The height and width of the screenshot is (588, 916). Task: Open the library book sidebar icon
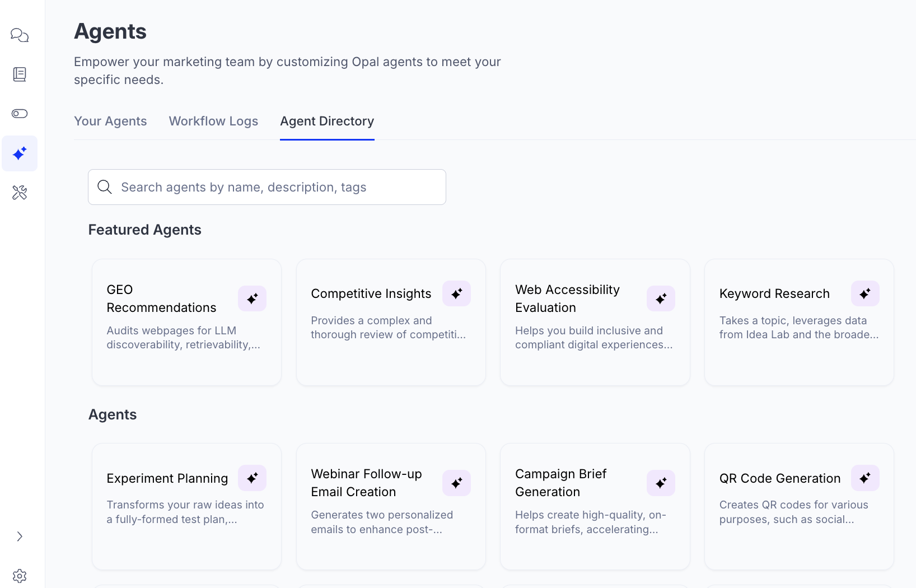pyautogui.click(x=20, y=74)
